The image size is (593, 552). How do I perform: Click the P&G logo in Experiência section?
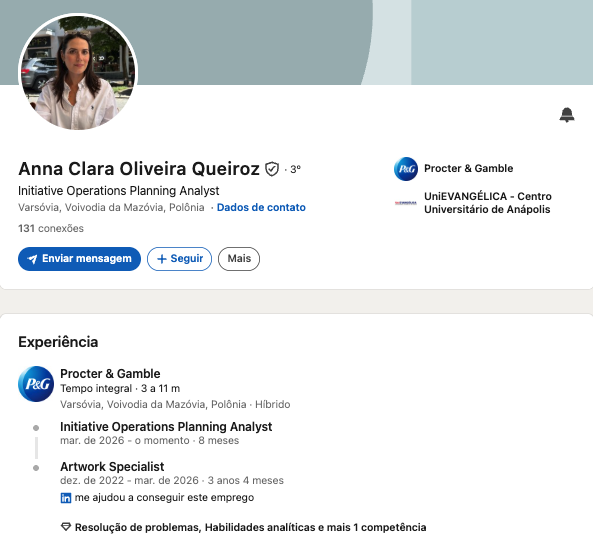click(36, 384)
